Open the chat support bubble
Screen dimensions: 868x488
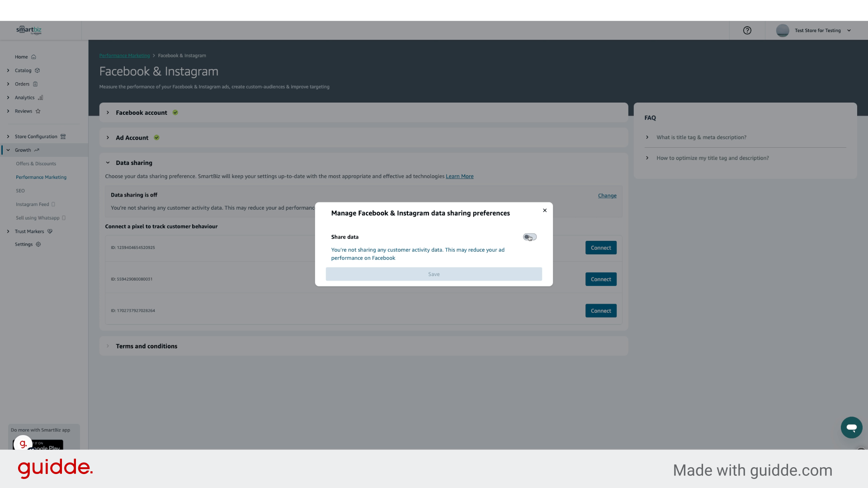851,427
